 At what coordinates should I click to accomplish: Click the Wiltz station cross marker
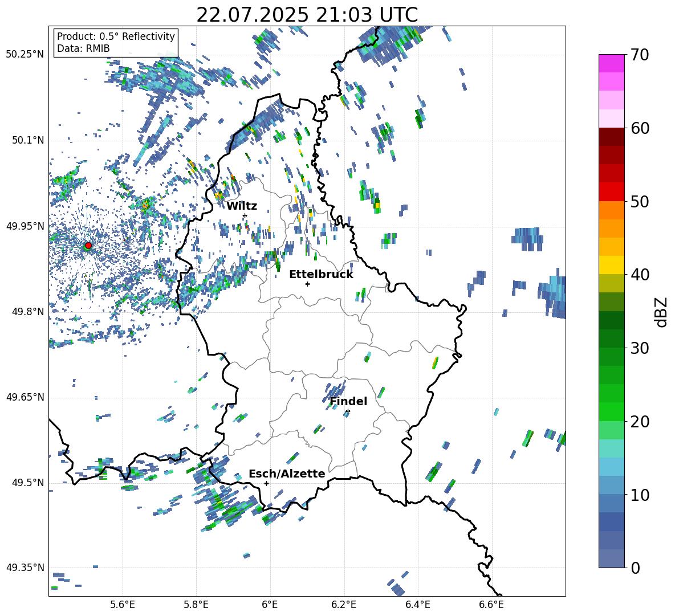pyautogui.click(x=245, y=215)
